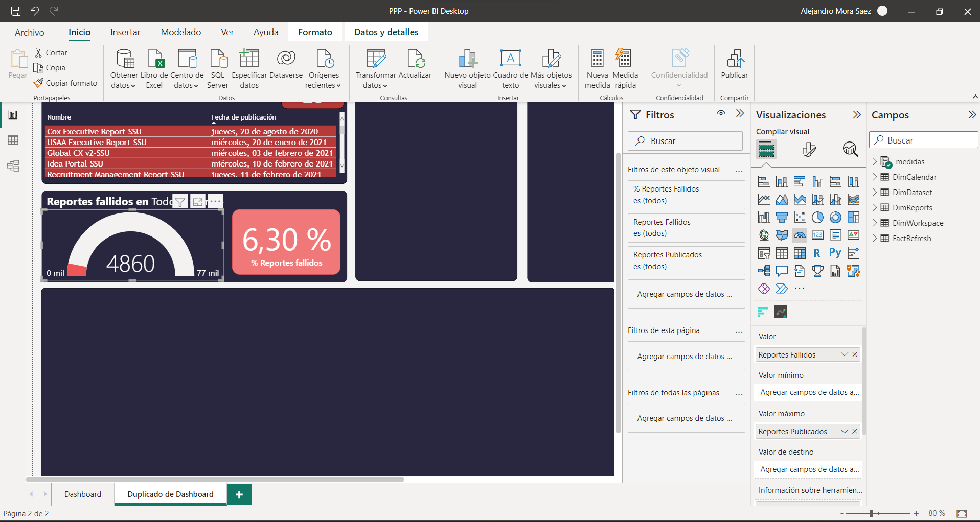
Task: Click the Campos search box
Action: coord(923,140)
